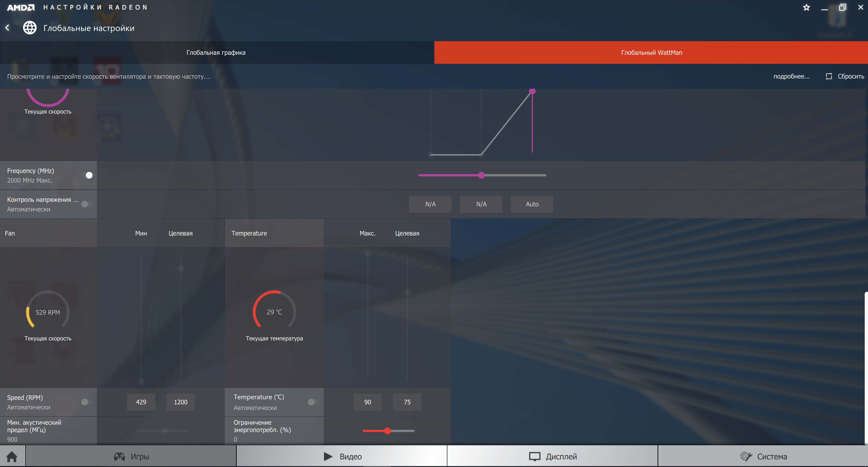
Task: Click the reset icon beside Сбросить
Action: (x=829, y=76)
